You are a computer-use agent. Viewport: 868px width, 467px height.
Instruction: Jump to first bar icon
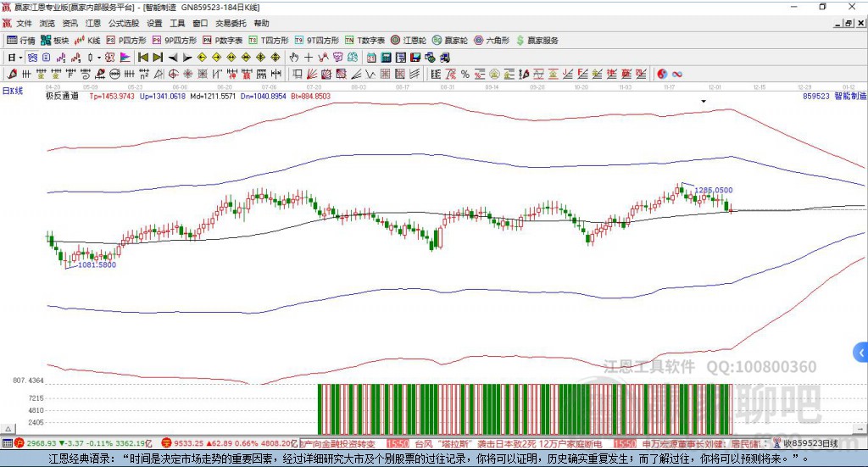[x=142, y=58]
